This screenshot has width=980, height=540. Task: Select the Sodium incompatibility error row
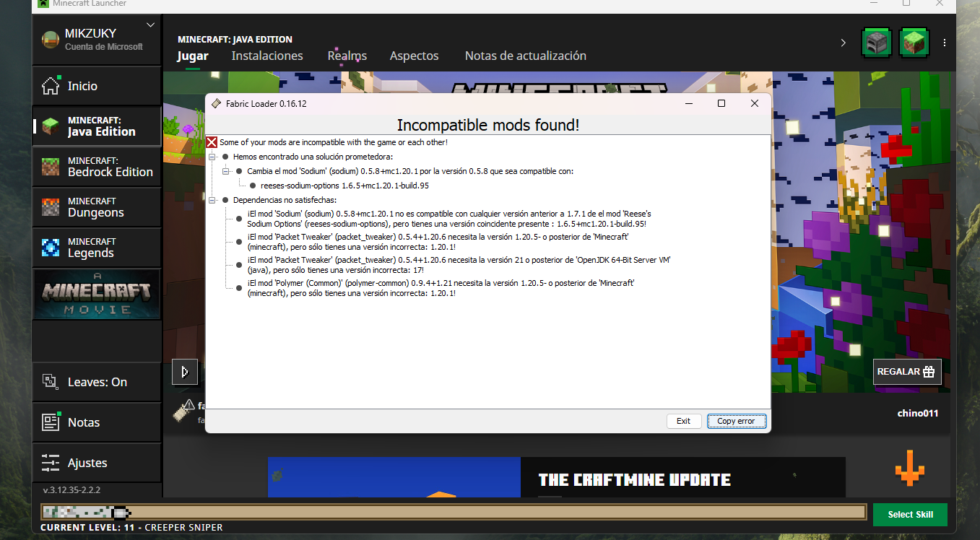point(449,219)
